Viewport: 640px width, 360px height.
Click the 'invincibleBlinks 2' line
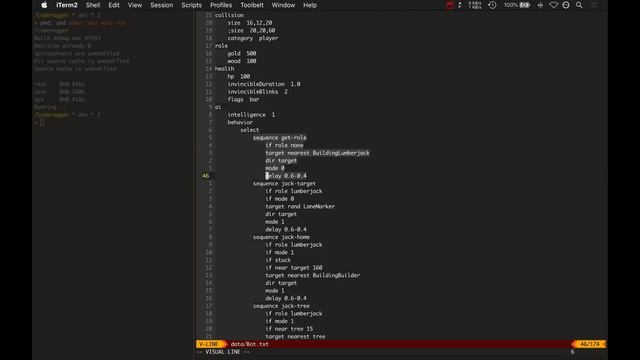258,92
